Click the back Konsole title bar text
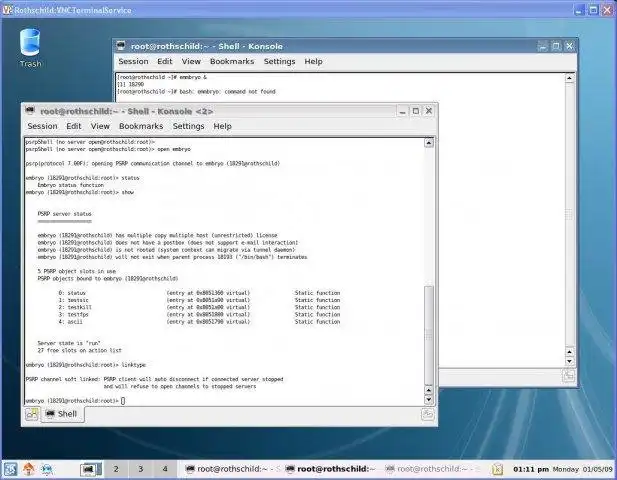Image resolution: width=617 pixels, height=480 pixels. click(207, 46)
